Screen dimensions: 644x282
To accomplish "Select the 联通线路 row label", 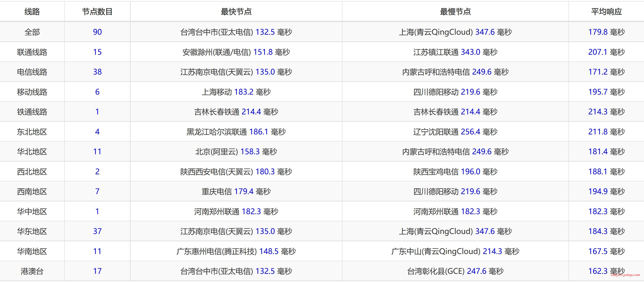I will [x=32, y=52].
